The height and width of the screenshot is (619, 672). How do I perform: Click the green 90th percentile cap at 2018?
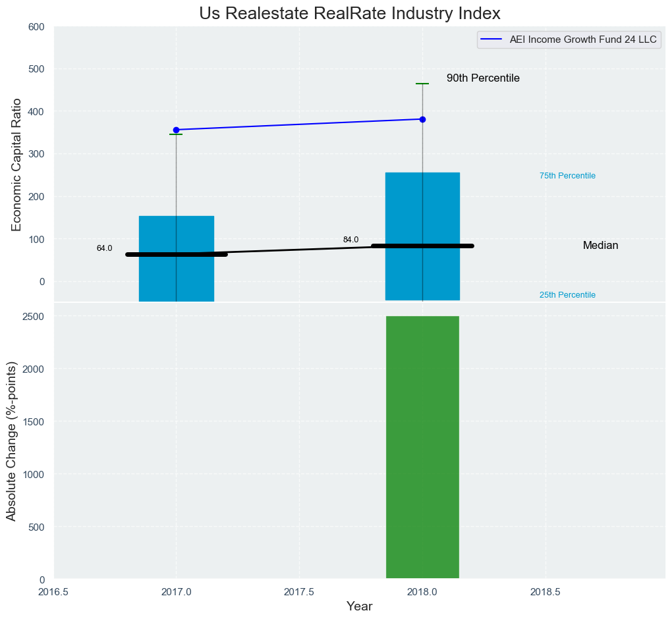(422, 84)
